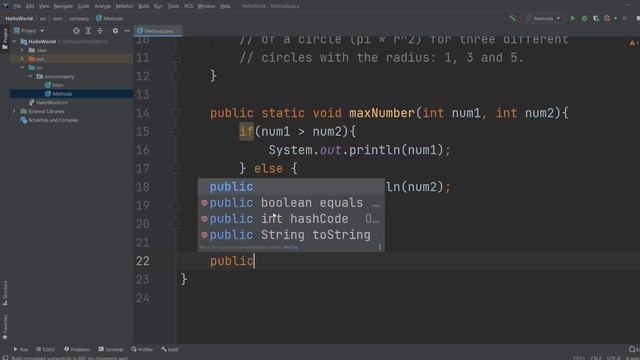Click the Stop button in run toolbar
The height and width of the screenshot is (360, 640).
[x=625, y=18]
